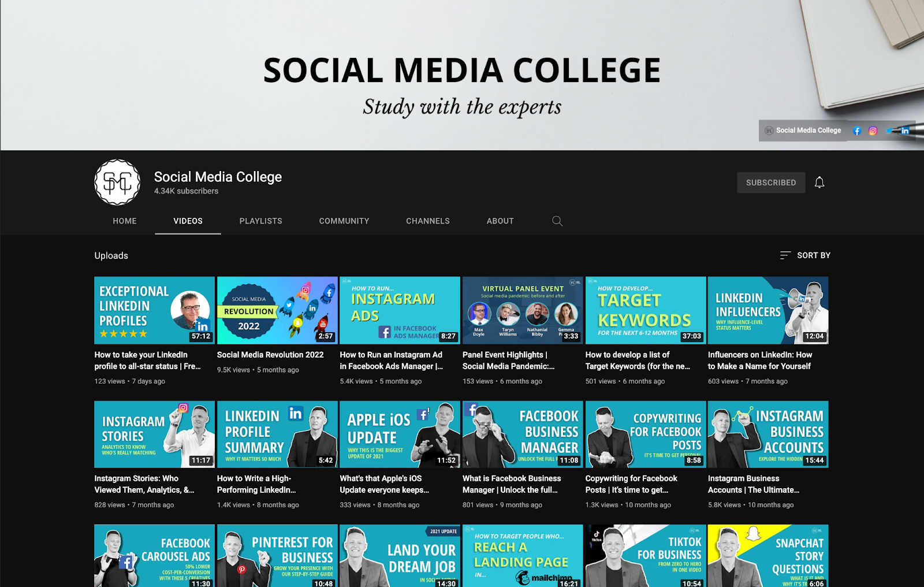The image size is (924, 587).
Task: Click '5.8K views • 10 months ago' text
Action: [x=751, y=505]
